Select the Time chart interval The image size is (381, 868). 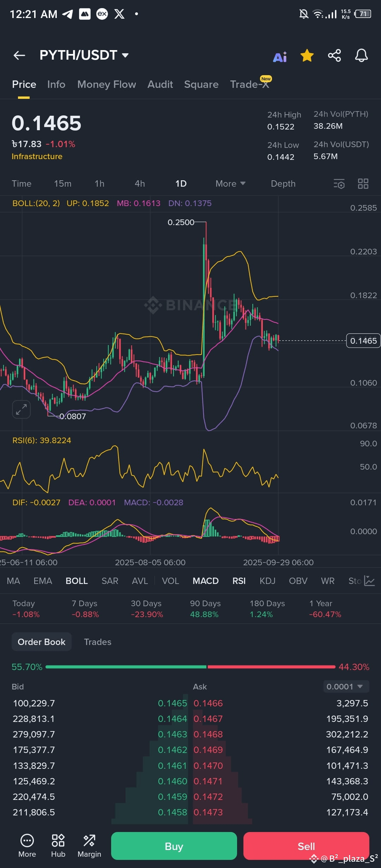tap(22, 184)
